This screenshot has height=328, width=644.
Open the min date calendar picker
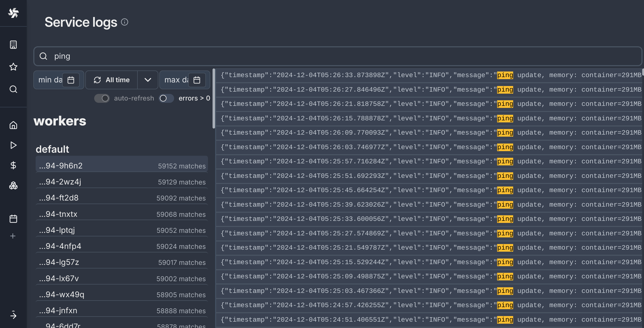(71, 80)
